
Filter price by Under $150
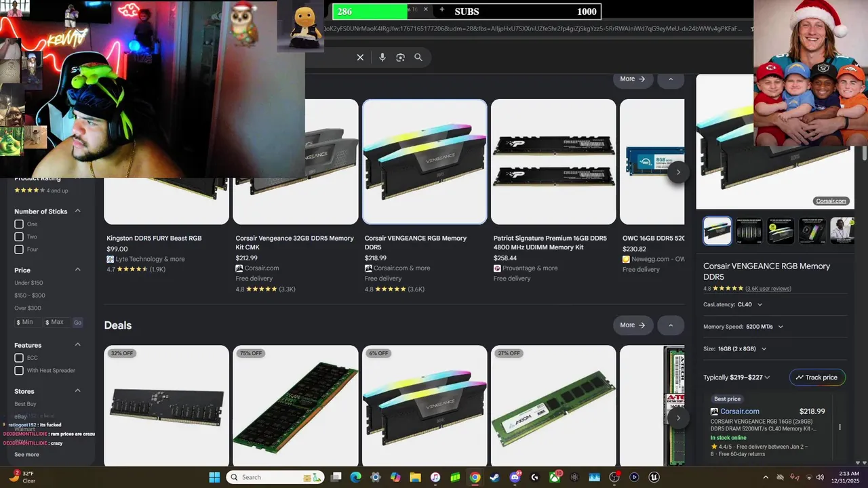(x=28, y=283)
